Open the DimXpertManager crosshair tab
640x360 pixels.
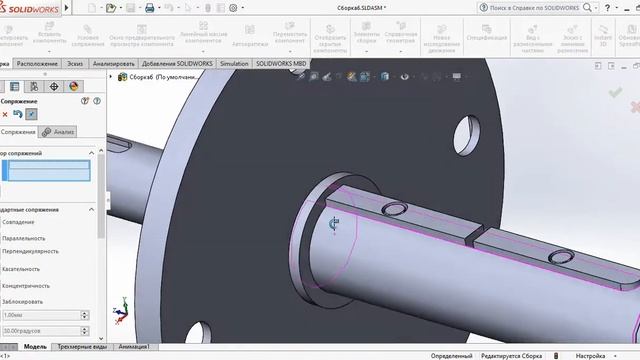(54, 87)
